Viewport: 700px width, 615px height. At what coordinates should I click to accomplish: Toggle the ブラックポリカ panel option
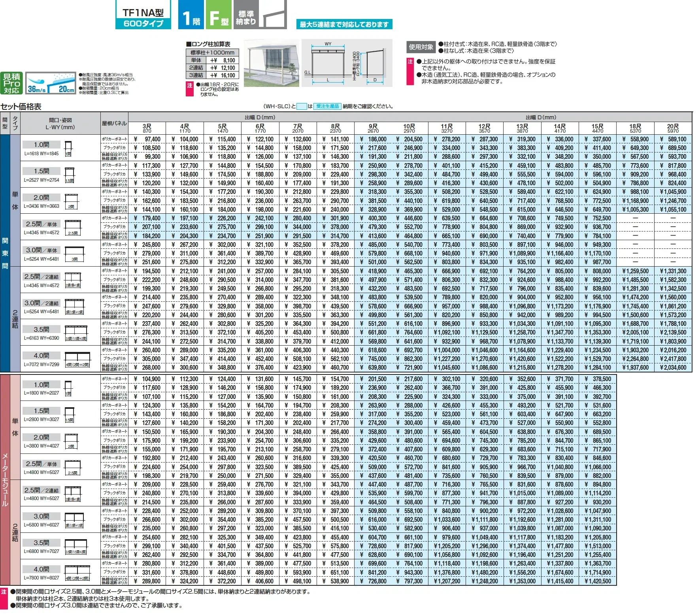tap(114, 148)
